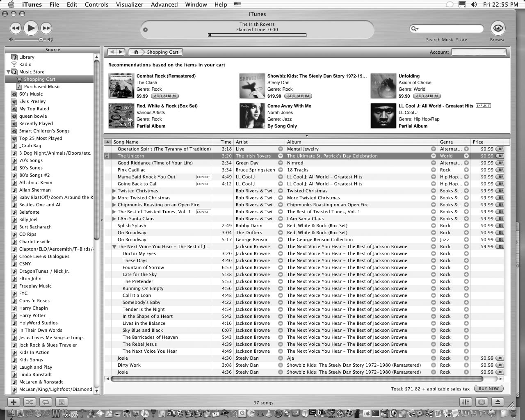
Task: Expand The Best of Twisted Tunes row
Action: coord(114,212)
